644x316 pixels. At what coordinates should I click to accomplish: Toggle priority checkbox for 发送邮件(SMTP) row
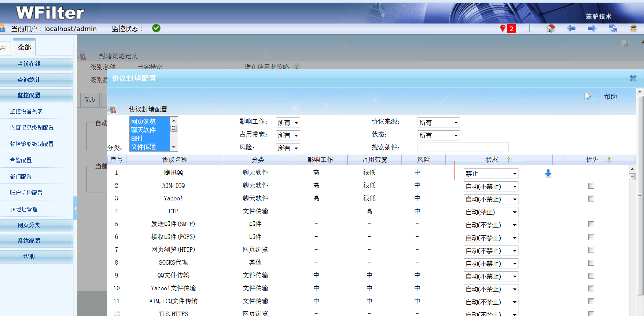(591, 224)
